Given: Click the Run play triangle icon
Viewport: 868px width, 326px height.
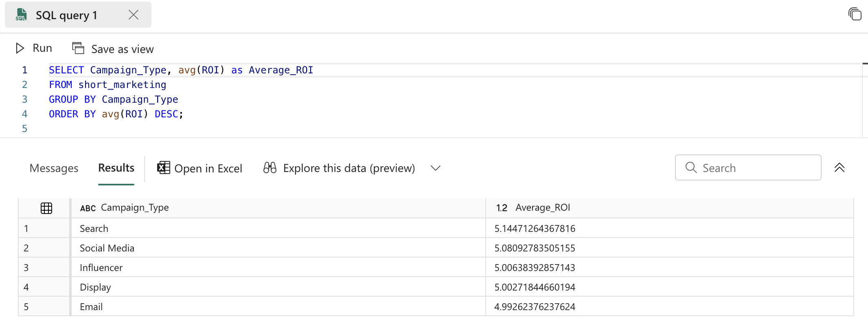Looking at the screenshot, I should tap(20, 48).
